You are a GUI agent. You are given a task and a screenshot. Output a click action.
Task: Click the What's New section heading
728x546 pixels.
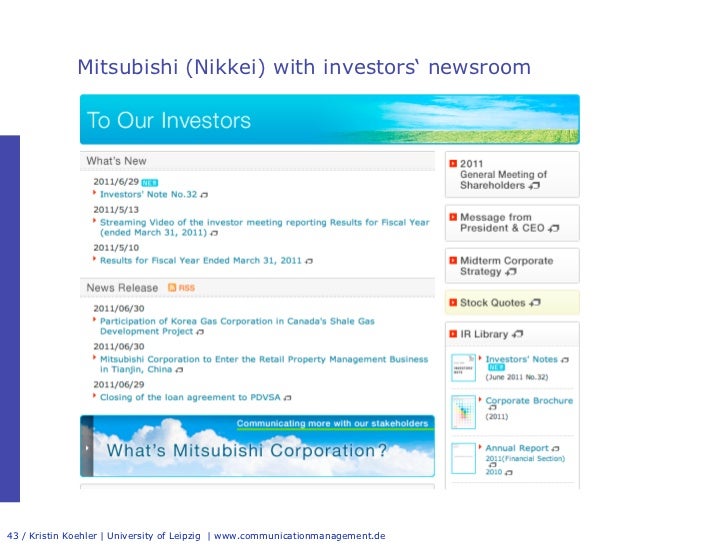[117, 161]
